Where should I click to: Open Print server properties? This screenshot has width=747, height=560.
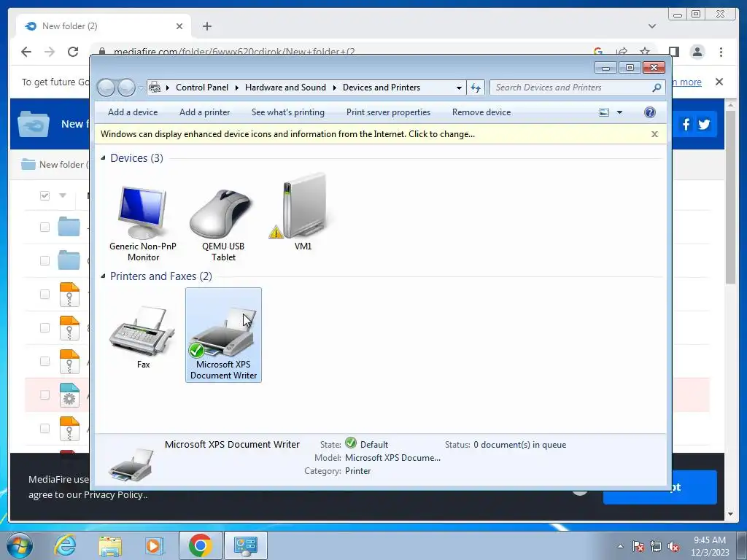coord(388,112)
